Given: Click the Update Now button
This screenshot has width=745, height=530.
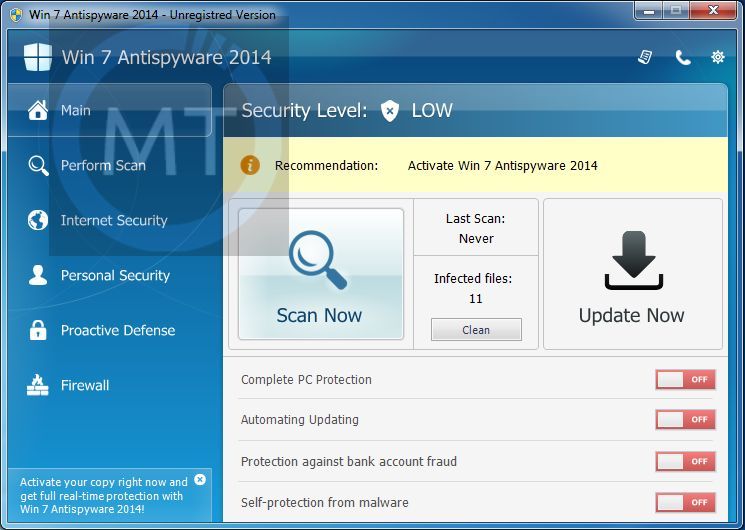Looking at the screenshot, I should (633, 274).
